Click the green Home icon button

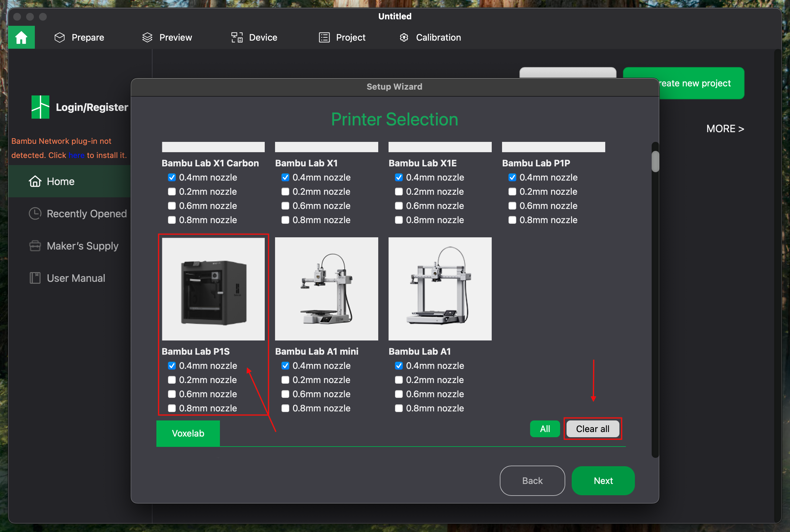21,37
